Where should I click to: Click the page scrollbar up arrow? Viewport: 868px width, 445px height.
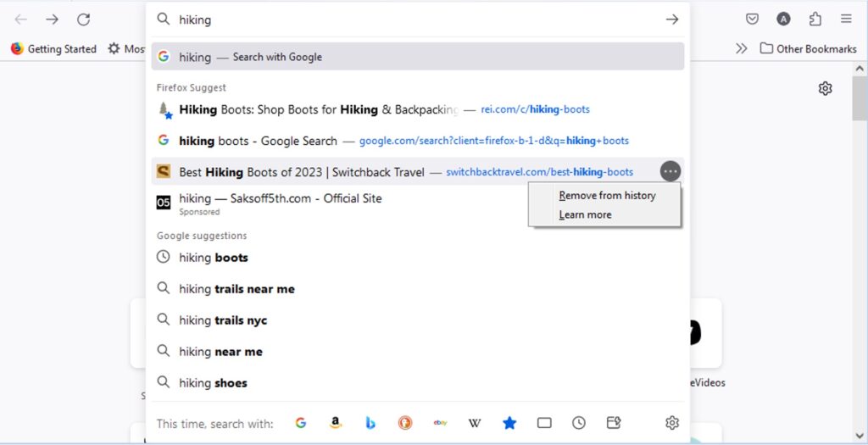(x=860, y=69)
